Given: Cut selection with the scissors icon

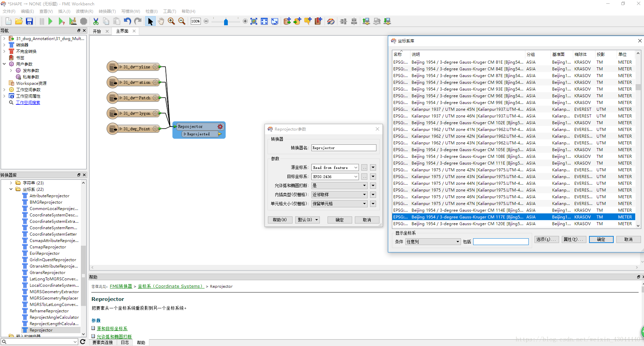Looking at the screenshot, I should pos(96,21).
